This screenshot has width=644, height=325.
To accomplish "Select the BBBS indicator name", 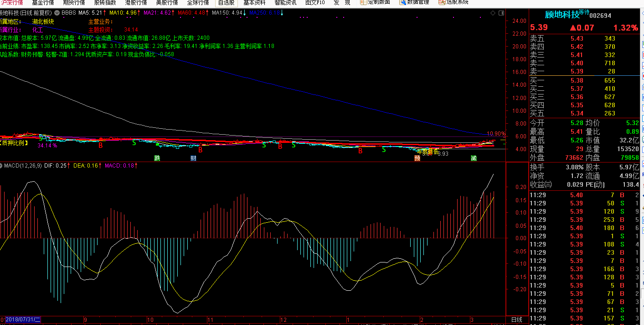I will coord(68,13).
